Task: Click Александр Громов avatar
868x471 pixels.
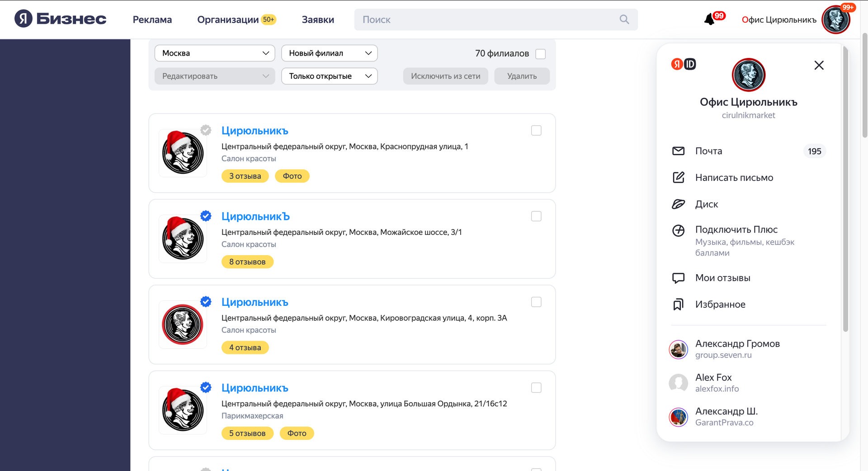Action: tap(678, 349)
